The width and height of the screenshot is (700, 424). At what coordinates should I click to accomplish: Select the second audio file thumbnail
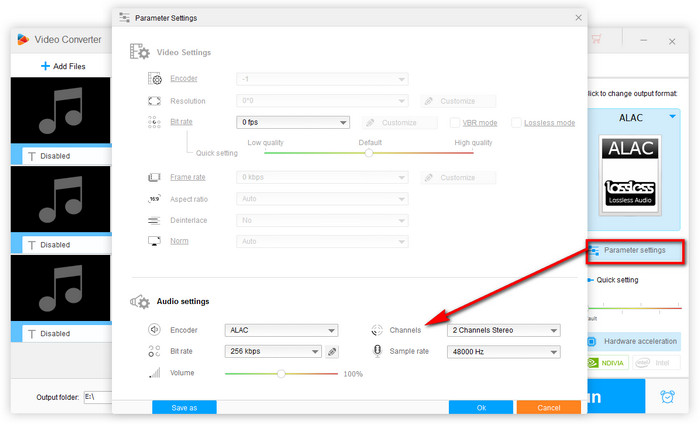click(x=61, y=199)
